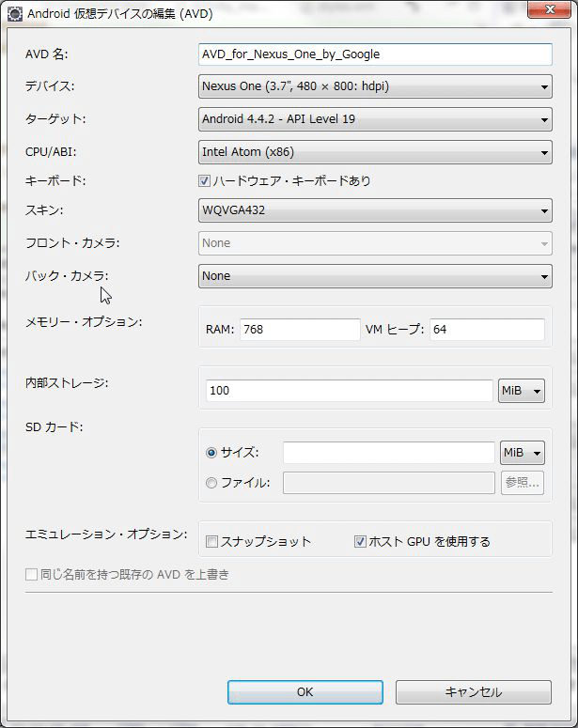Open the スキン WQVGA432 dropdown
The width and height of the screenshot is (578, 728).
click(x=375, y=210)
